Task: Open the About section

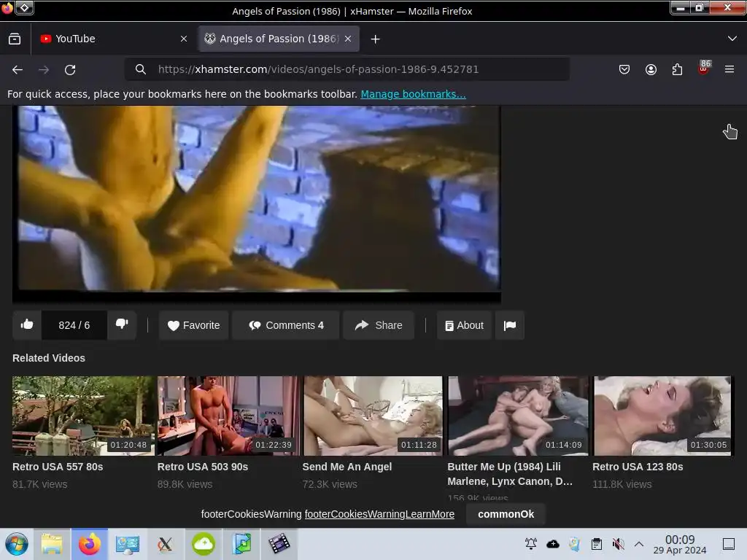Action: tap(465, 325)
